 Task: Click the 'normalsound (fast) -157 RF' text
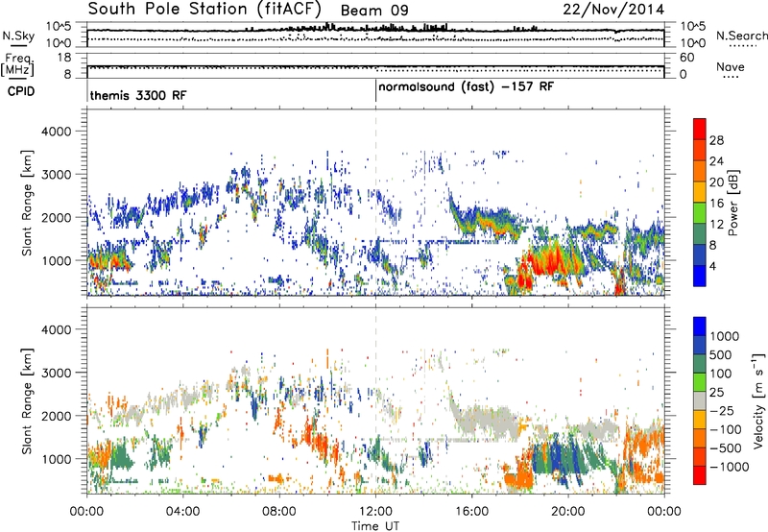(466, 87)
